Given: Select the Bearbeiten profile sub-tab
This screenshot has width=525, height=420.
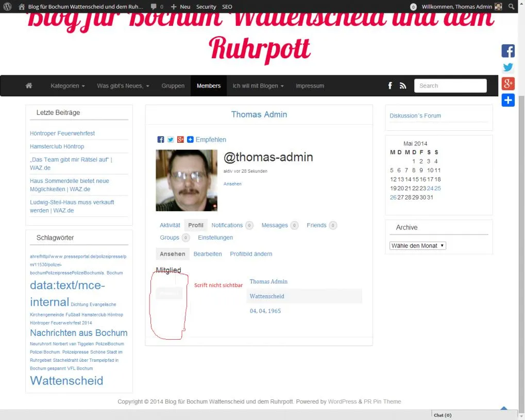Looking at the screenshot, I should pyautogui.click(x=208, y=254).
